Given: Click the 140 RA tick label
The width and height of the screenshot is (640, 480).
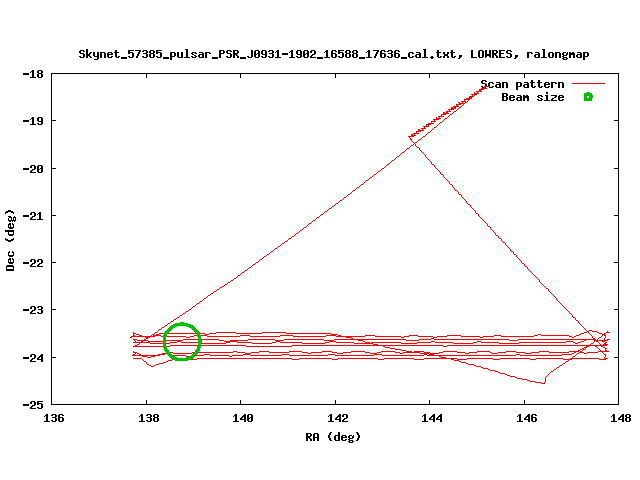Looking at the screenshot, I should pyautogui.click(x=243, y=418).
